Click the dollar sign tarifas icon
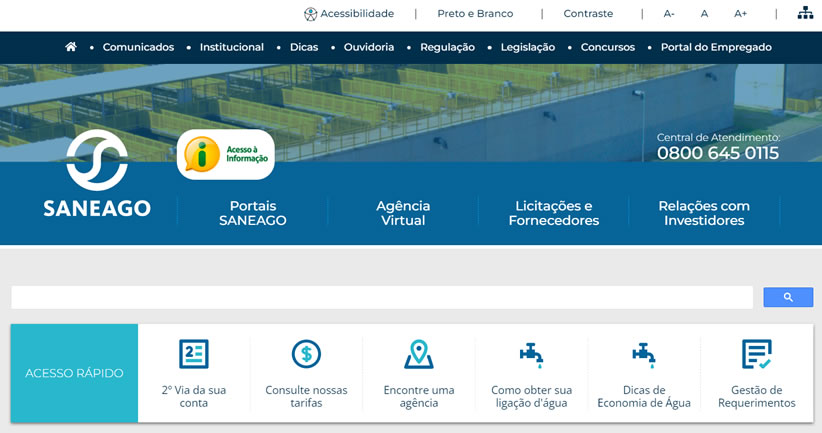822x433 pixels. click(306, 354)
